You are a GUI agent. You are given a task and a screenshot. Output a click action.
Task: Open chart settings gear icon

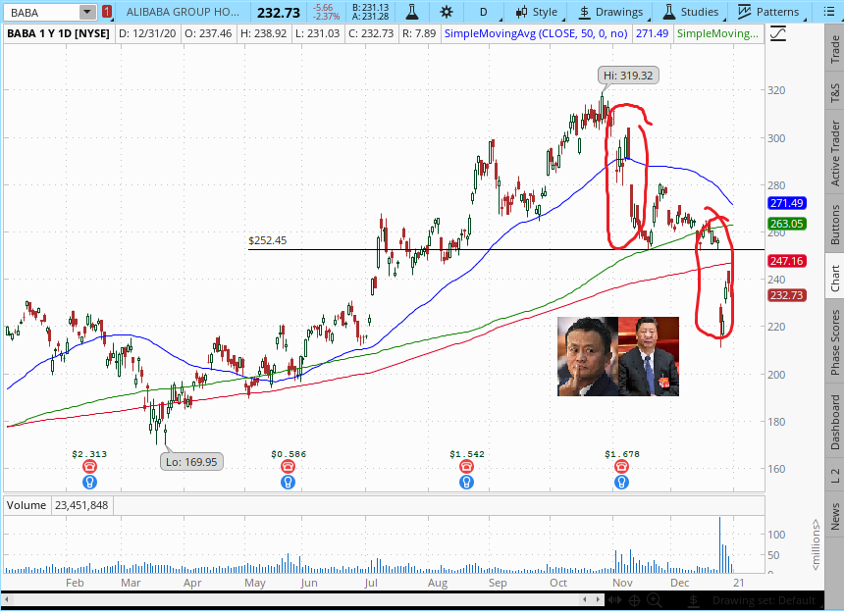click(447, 12)
